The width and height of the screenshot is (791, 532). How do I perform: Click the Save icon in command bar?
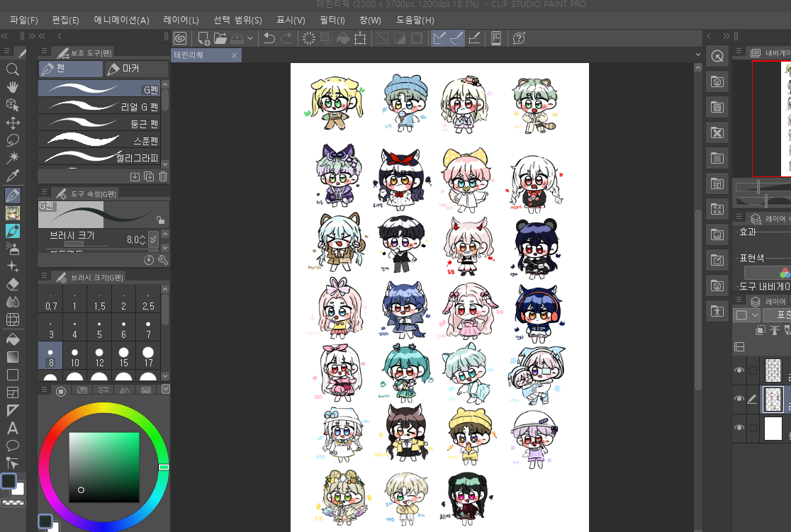point(237,38)
